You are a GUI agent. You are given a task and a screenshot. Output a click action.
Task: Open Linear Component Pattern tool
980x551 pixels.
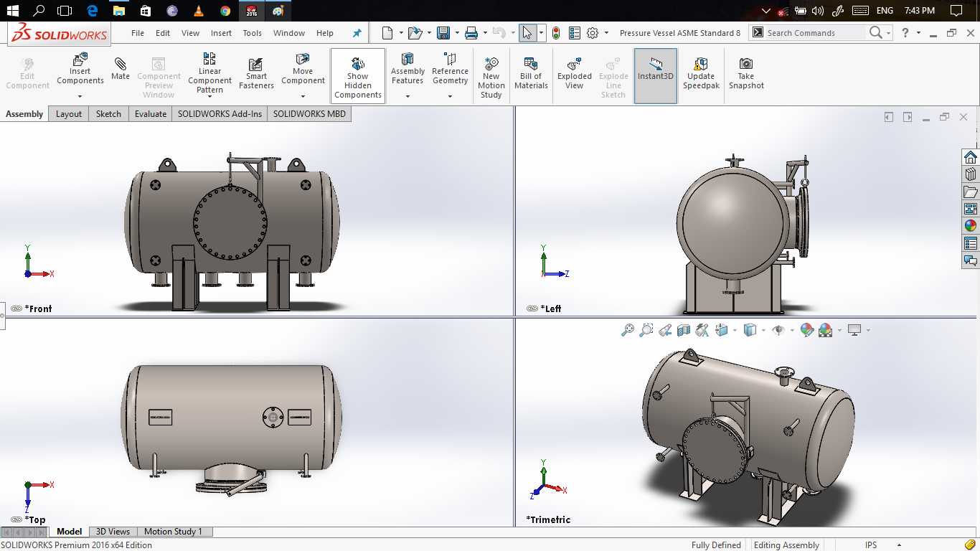tap(209, 72)
